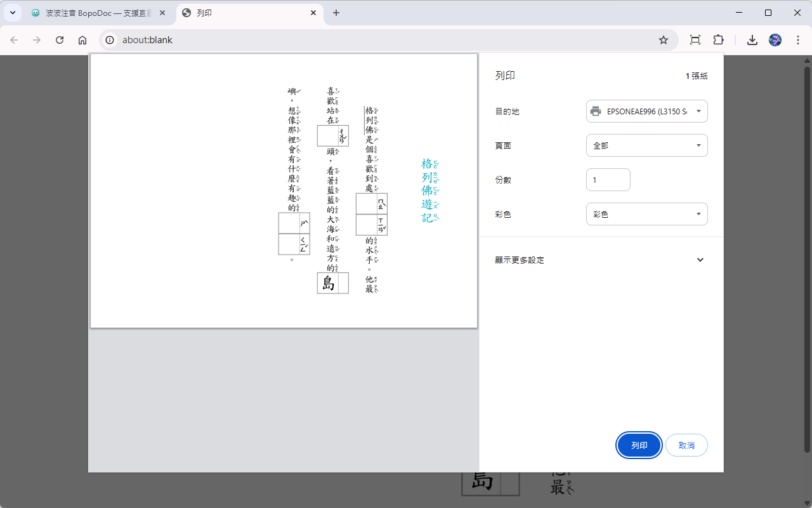812x508 pixels.
Task: Click the 份數 copies input field
Action: 608,180
